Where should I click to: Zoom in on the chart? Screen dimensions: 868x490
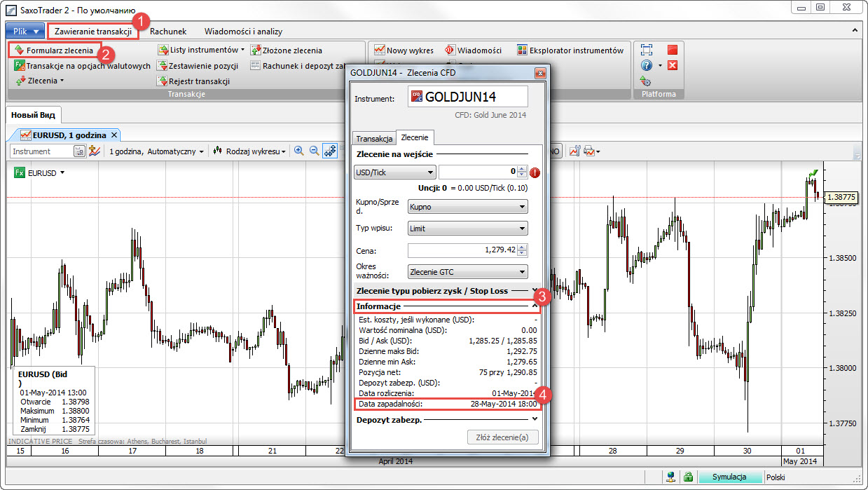tap(299, 151)
